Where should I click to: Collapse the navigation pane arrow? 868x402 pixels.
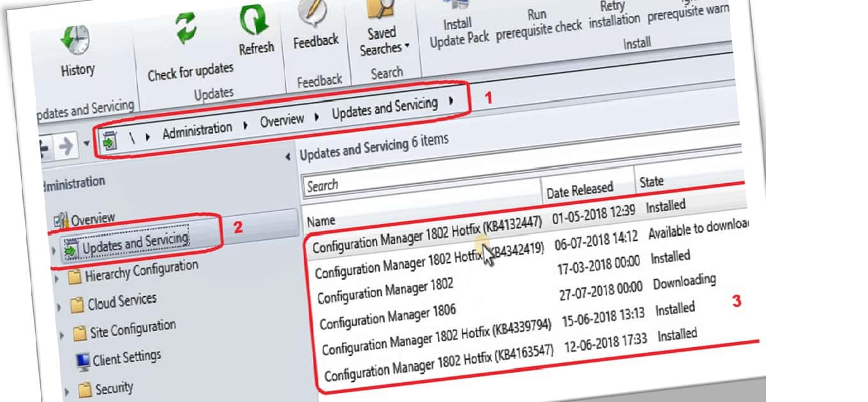tap(287, 156)
